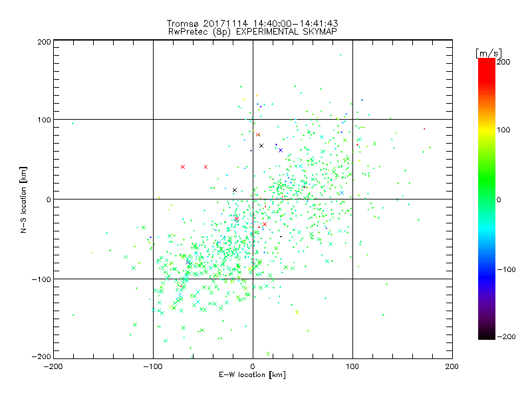Click the '0' label on the N-S axis
This screenshot has height=399, width=532.
pos(49,199)
